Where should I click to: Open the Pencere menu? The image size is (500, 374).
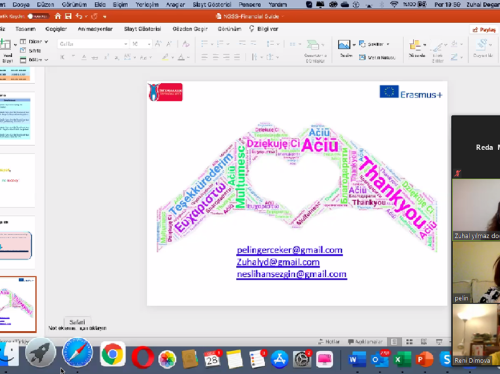pos(250,4)
